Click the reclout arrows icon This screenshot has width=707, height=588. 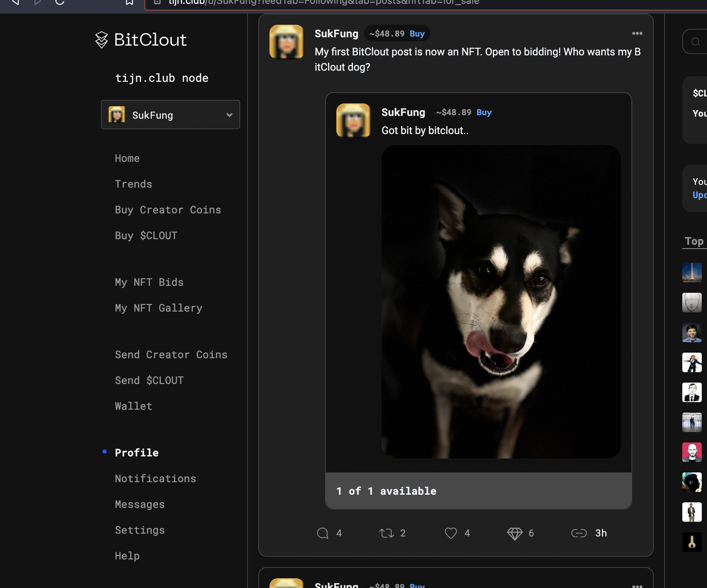[386, 533]
